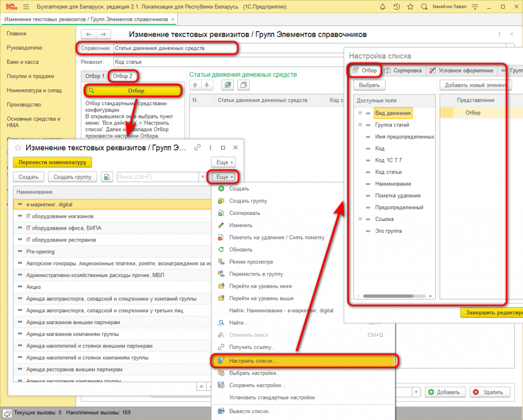Click the Удалить button at bottom

point(490,392)
